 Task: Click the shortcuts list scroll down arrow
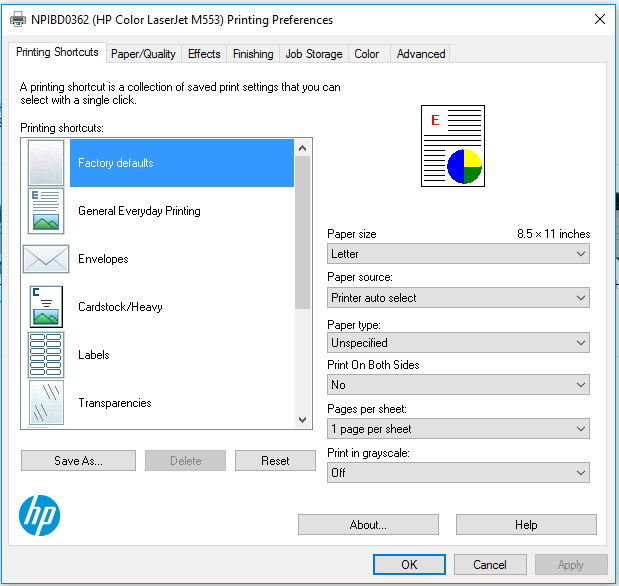click(x=303, y=420)
